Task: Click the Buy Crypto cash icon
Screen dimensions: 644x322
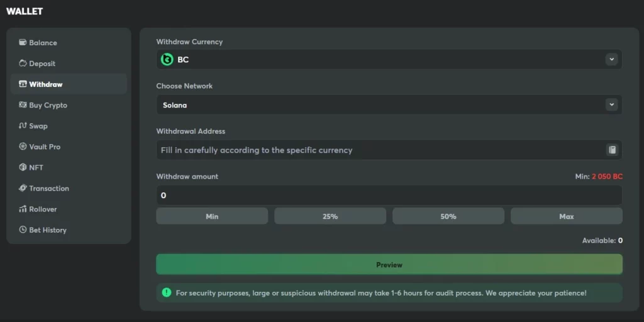Action: coord(23,105)
